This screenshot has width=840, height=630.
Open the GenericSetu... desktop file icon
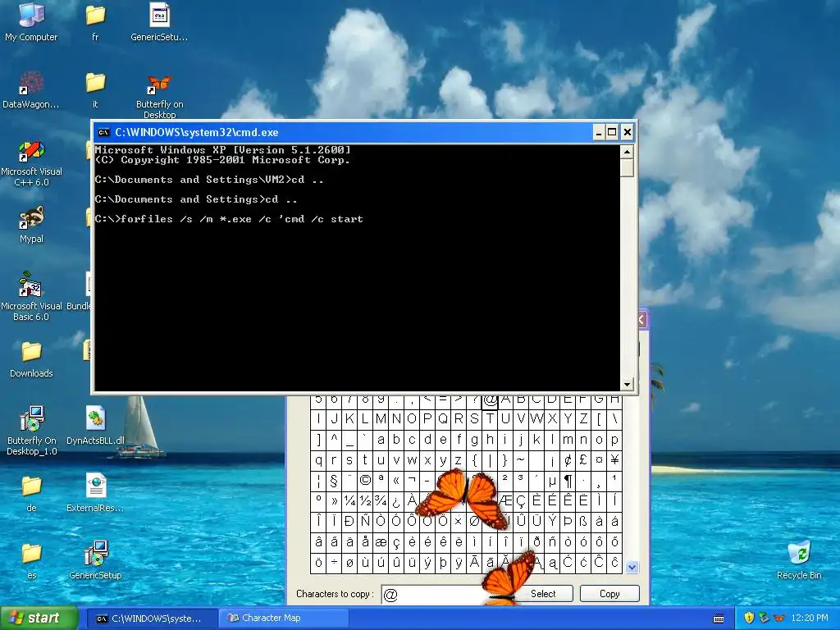point(159,22)
